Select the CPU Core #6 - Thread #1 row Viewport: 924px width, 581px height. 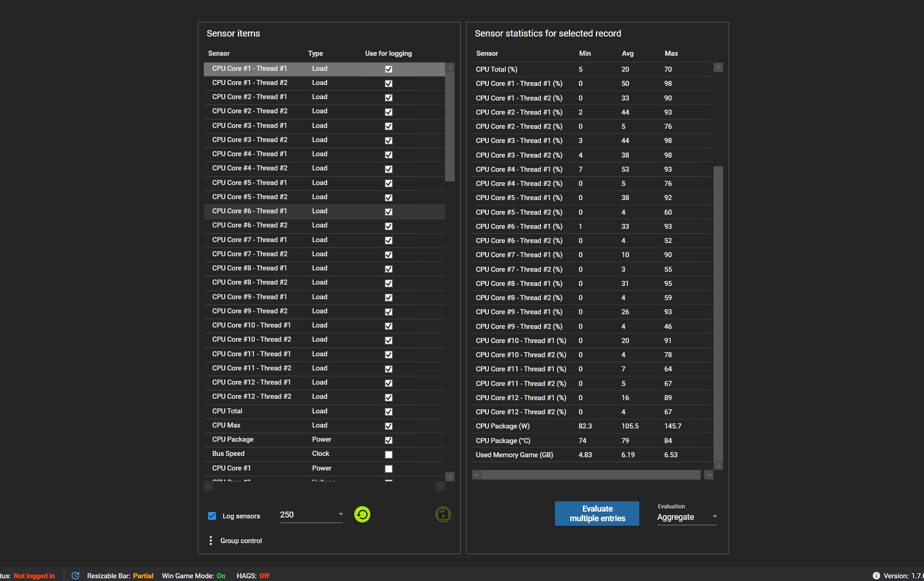(x=249, y=211)
